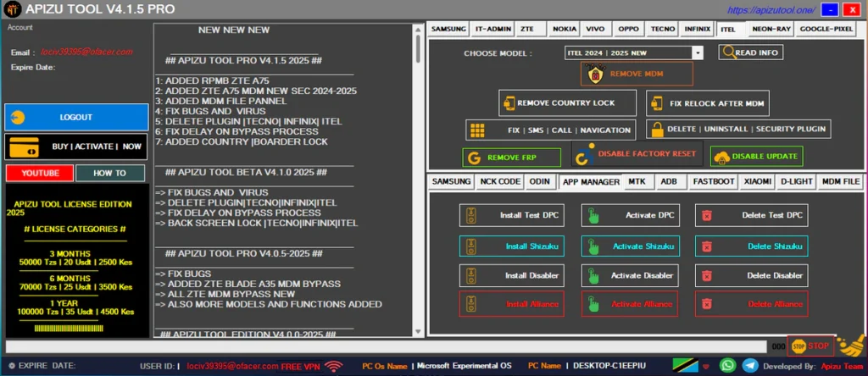Open the YOUTUBE button

coord(40,173)
